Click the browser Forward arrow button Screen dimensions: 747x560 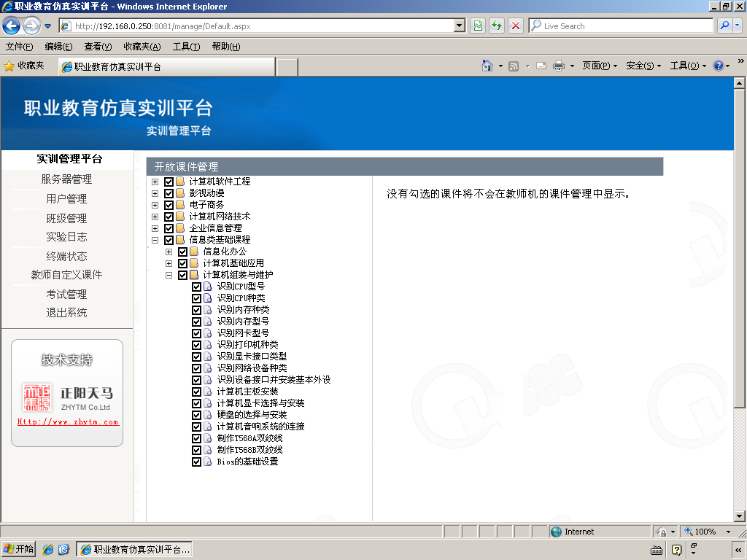31,26
